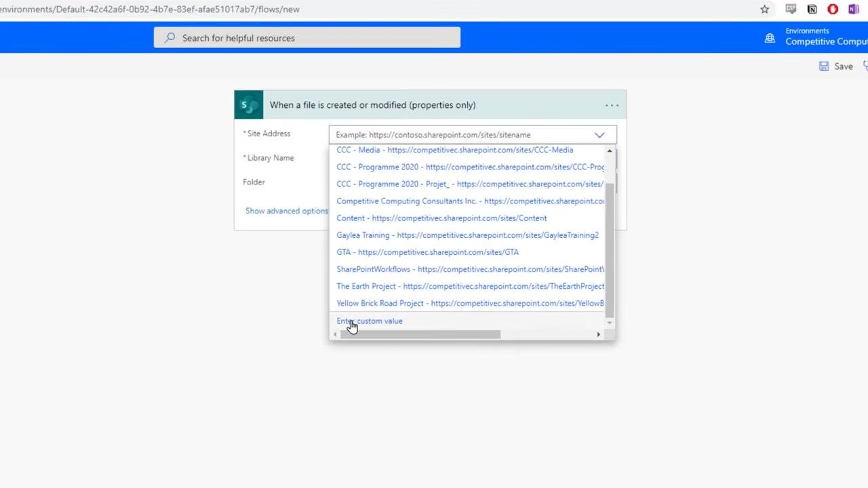Screen dimensions: 868x488
Task: Click Show advanced options link
Action: 287,211
